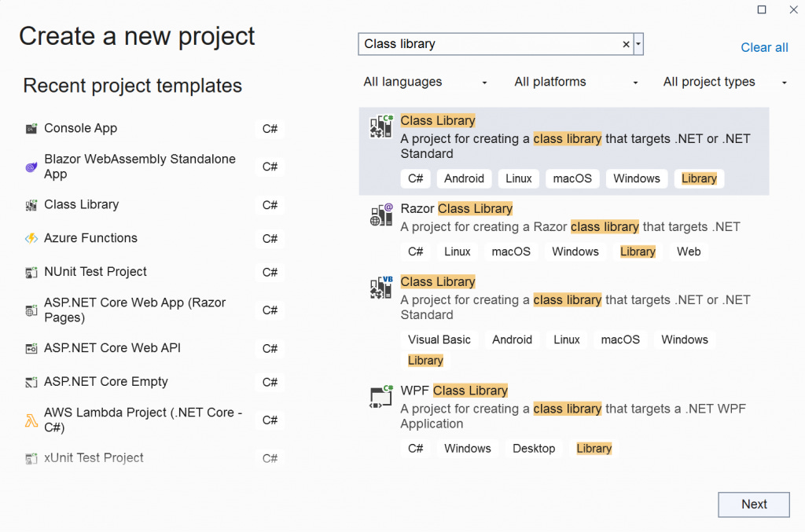This screenshot has width=805, height=532.
Task: Select ASP.NET Core Web App (Razor Pages)
Action: coord(134,310)
